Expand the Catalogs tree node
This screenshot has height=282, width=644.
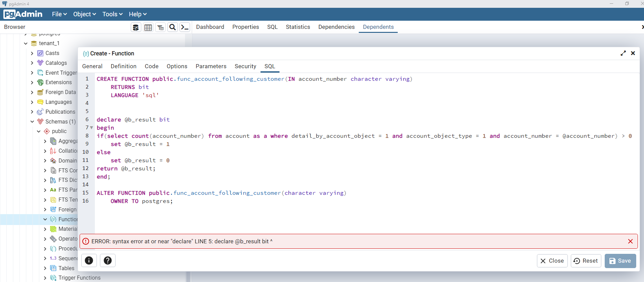(x=32, y=63)
